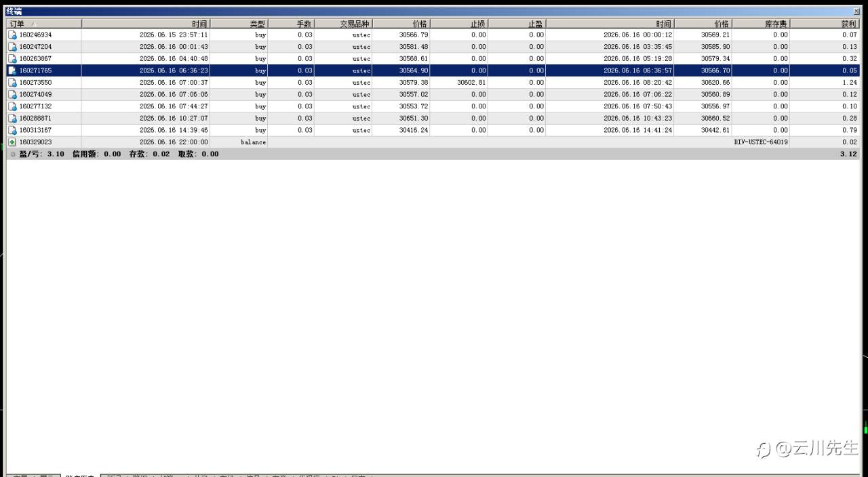This screenshot has height=477, width=868.
Task: Select order number 160313167
Action: (35, 130)
